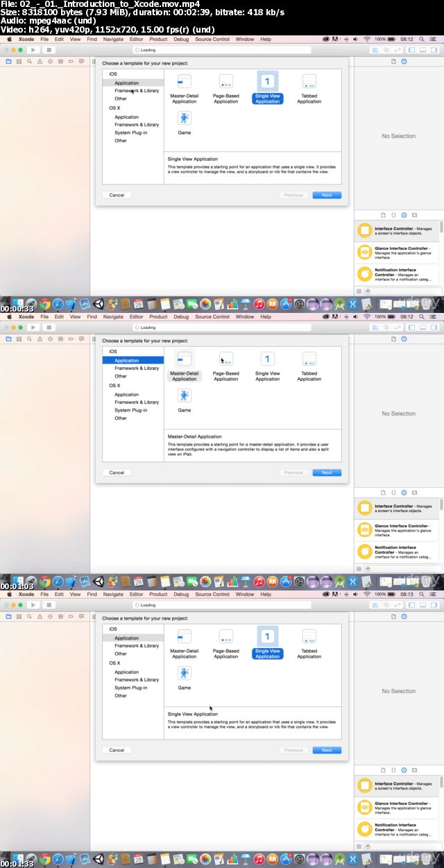This screenshot has height=868, width=444.
Task: Click the Run play button in 00:00:33 frame
Action: pyautogui.click(x=33, y=50)
